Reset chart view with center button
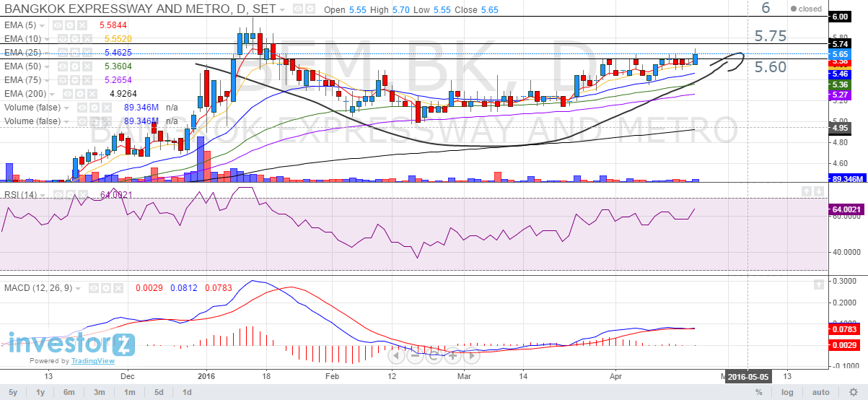 (x=434, y=355)
